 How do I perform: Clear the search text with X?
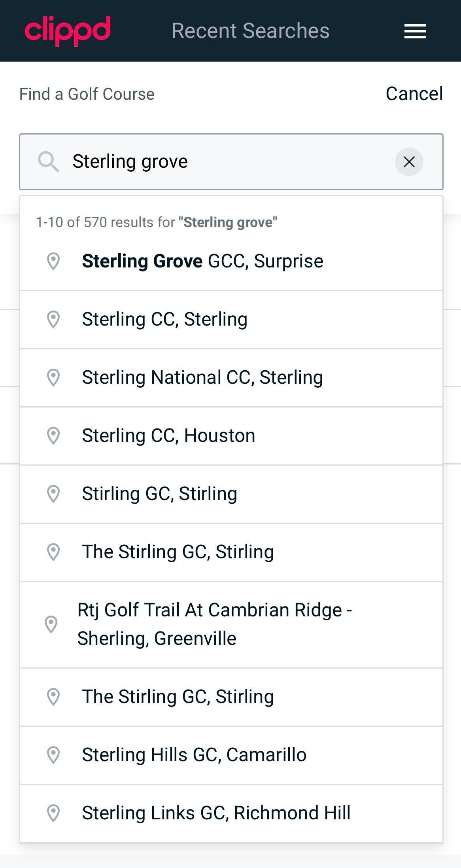(409, 161)
